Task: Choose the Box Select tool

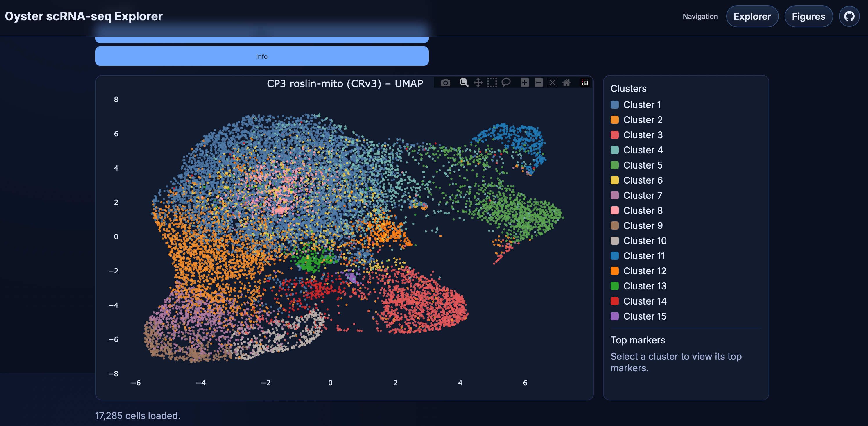Action: pyautogui.click(x=492, y=83)
